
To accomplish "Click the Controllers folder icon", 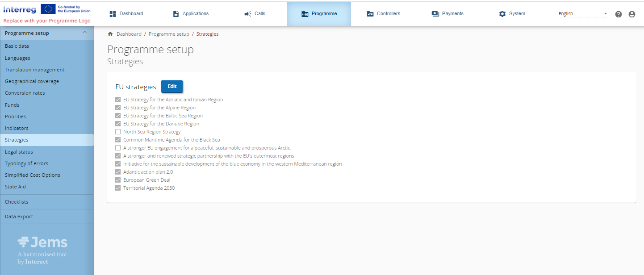I will click(370, 14).
